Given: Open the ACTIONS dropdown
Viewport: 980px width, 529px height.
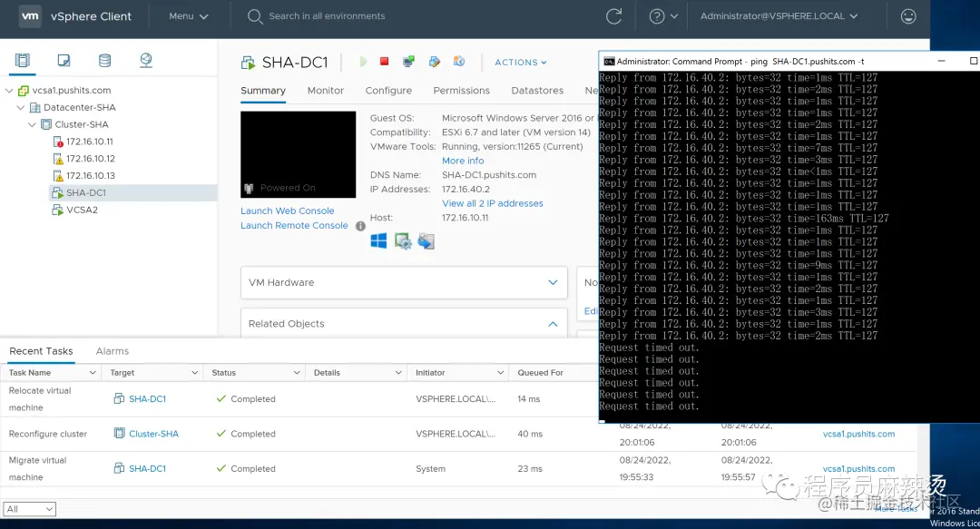Looking at the screenshot, I should [x=521, y=63].
